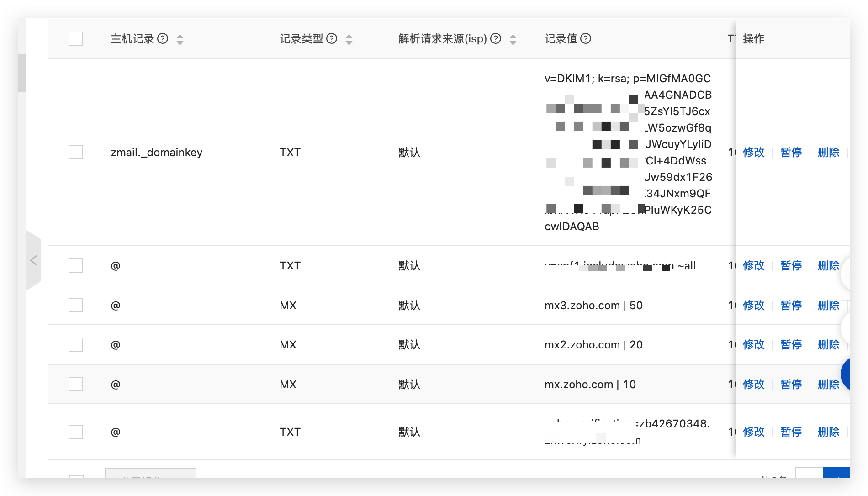Click MX type cell of mx3.zoho.com row
This screenshot has width=868, height=496.
[288, 306]
